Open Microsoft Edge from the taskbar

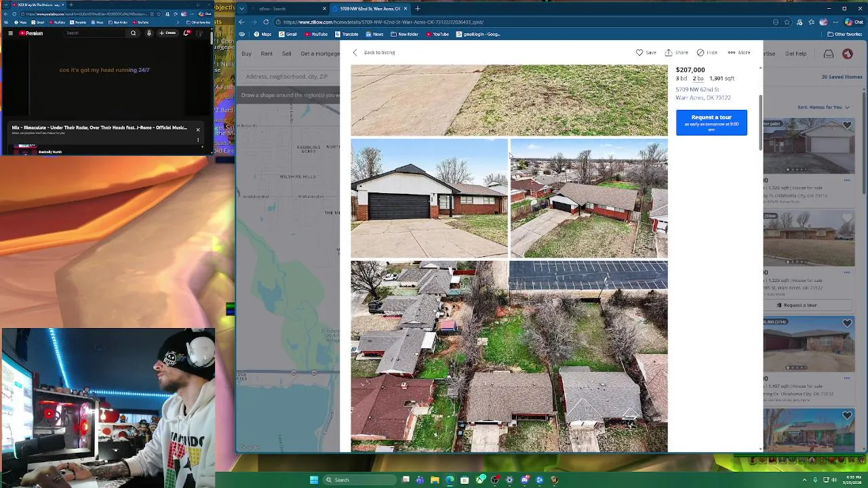tap(450, 480)
